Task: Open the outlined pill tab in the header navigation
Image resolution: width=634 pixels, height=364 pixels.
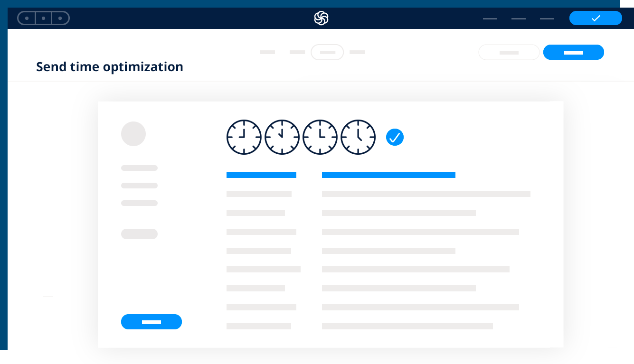Action: click(327, 52)
